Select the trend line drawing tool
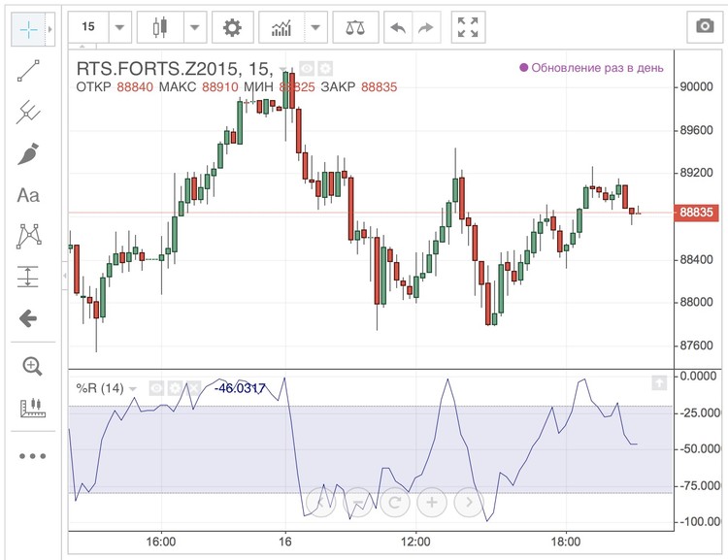 [28, 71]
